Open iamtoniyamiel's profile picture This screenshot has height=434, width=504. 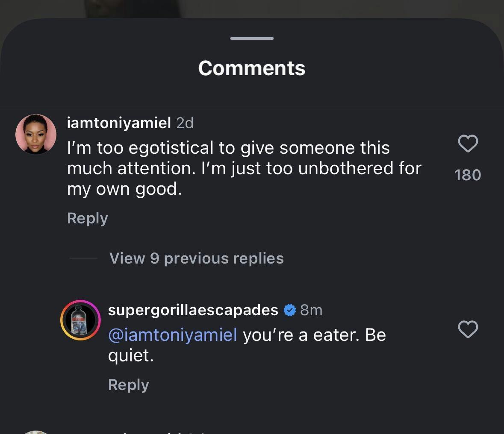click(36, 134)
